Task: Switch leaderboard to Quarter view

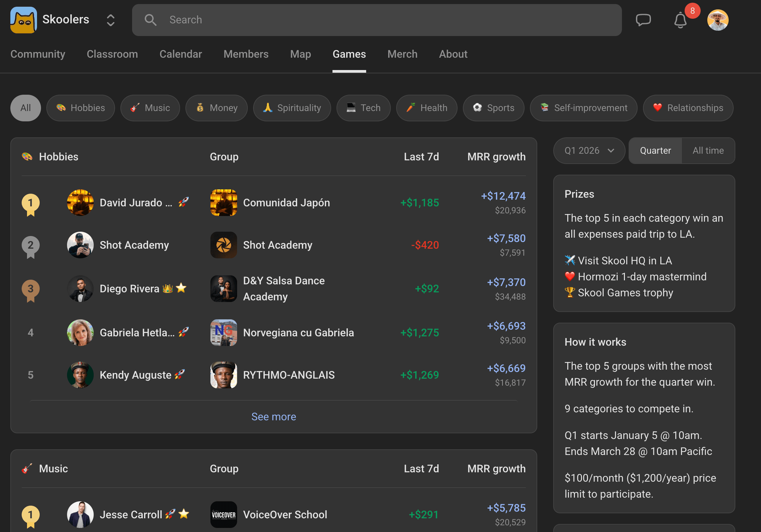Action: pyautogui.click(x=655, y=151)
